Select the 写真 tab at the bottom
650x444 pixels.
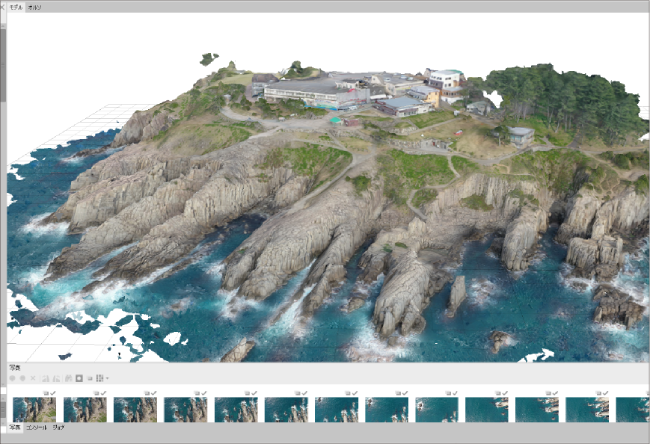(x=14, y=427)
